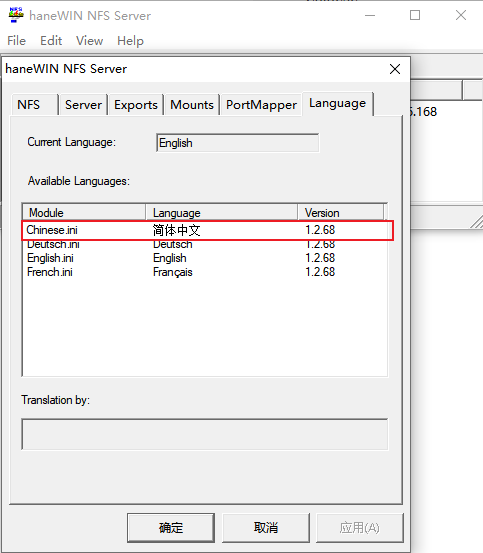The height and width of the screenshot is (553, 483).
Task: Switch to the Mounts tab
Action: click(192, 105)
